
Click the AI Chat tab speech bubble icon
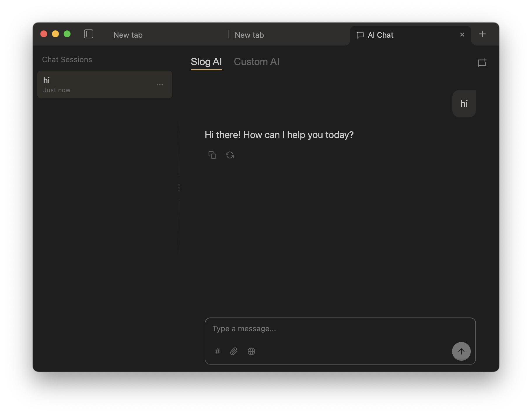click(360, 35)
